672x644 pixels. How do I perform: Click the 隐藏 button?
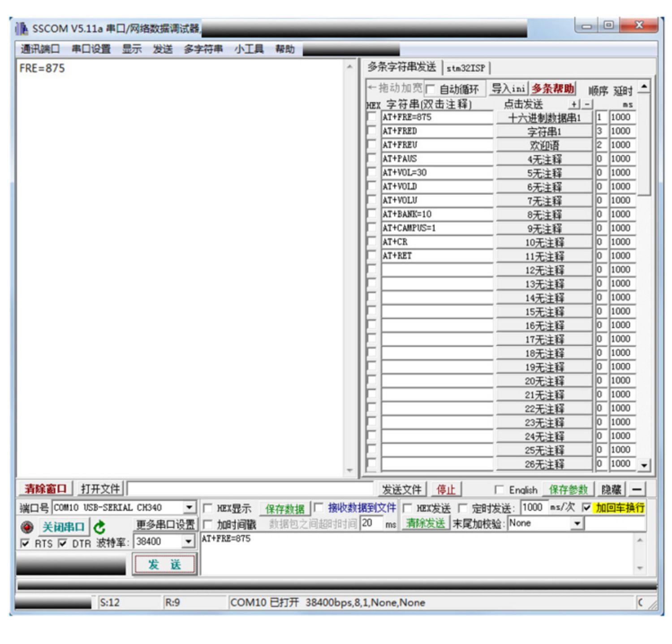tap(611, 489)
